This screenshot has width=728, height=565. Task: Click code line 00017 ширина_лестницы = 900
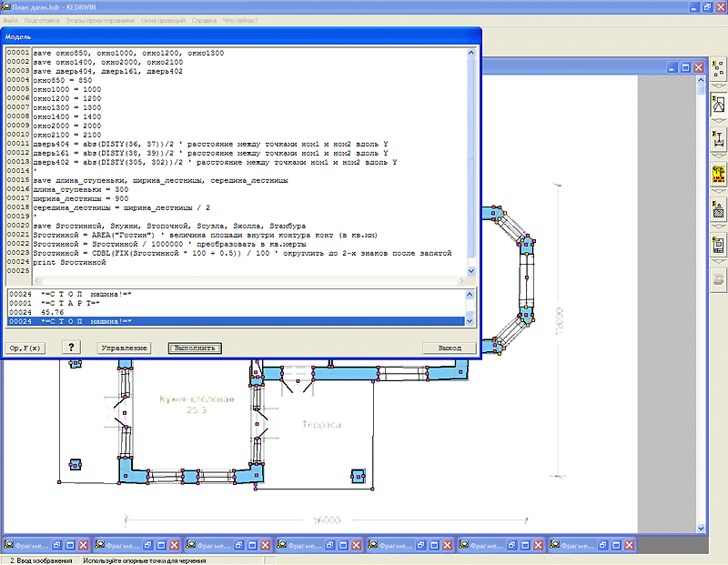81,198
